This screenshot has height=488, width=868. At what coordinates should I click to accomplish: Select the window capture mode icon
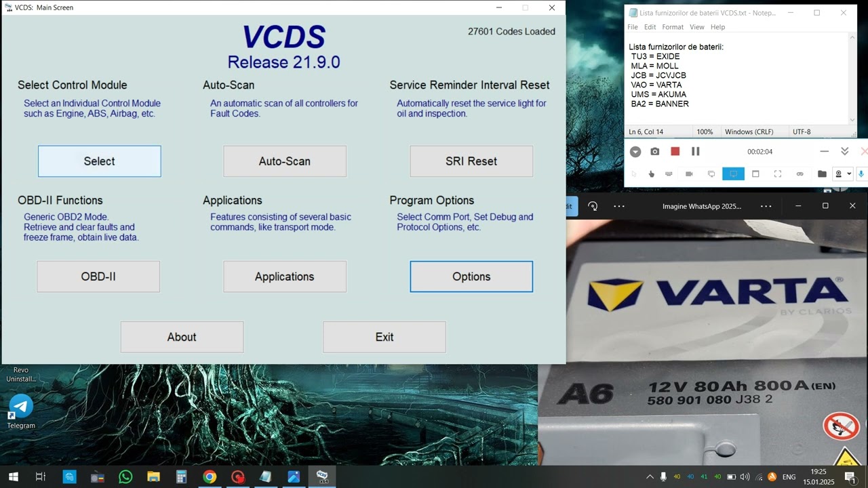755,174
